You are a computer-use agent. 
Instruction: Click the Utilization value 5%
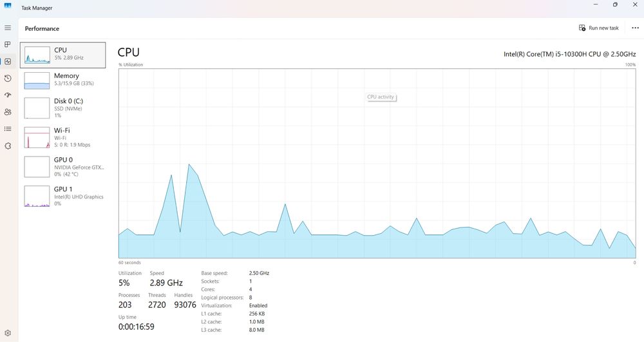tap(124, 283)
